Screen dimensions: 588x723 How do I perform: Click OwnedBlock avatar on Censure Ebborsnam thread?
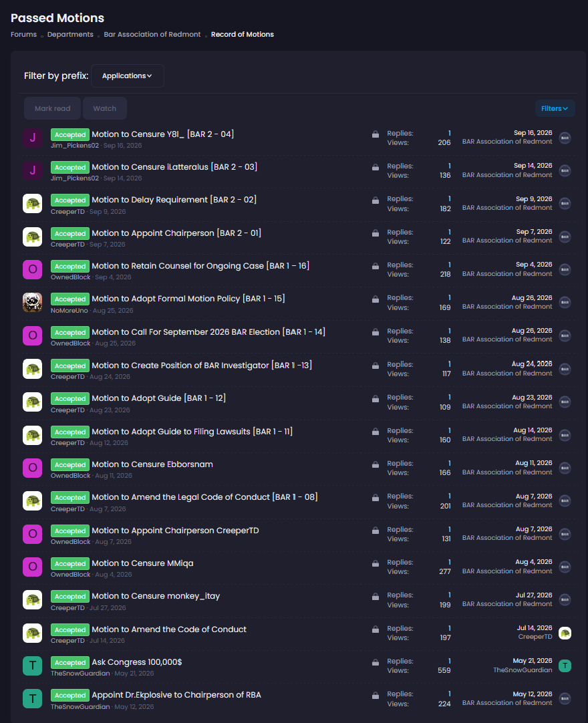click(x=32, y=468)
